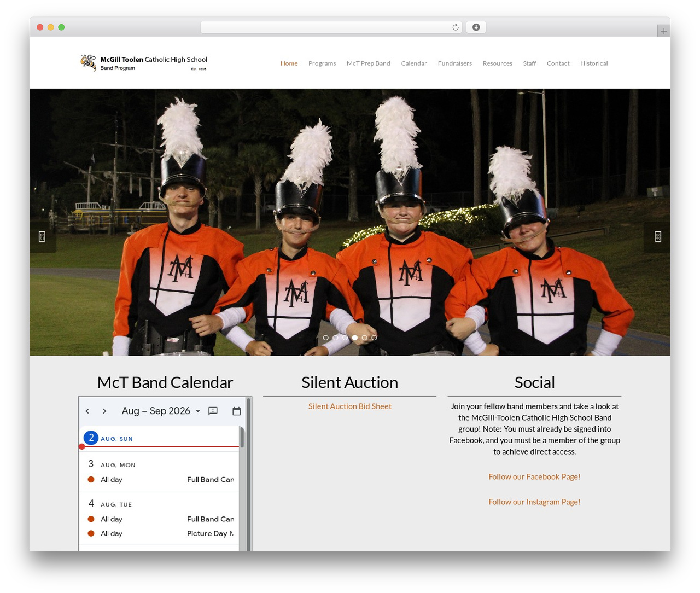
Task: Open the Fundraisers menu
Action: [x=455, y=63]
